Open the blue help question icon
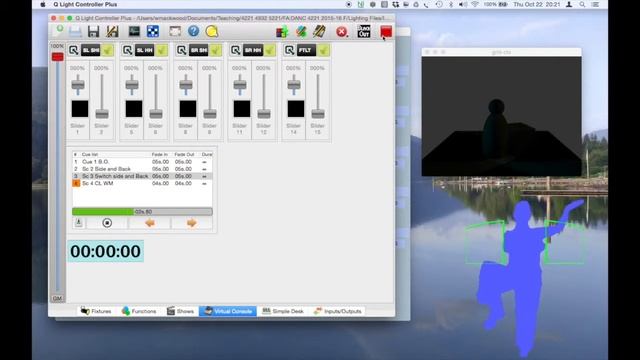640x360 pixels. pyautogui.click(x=193, y=31)
